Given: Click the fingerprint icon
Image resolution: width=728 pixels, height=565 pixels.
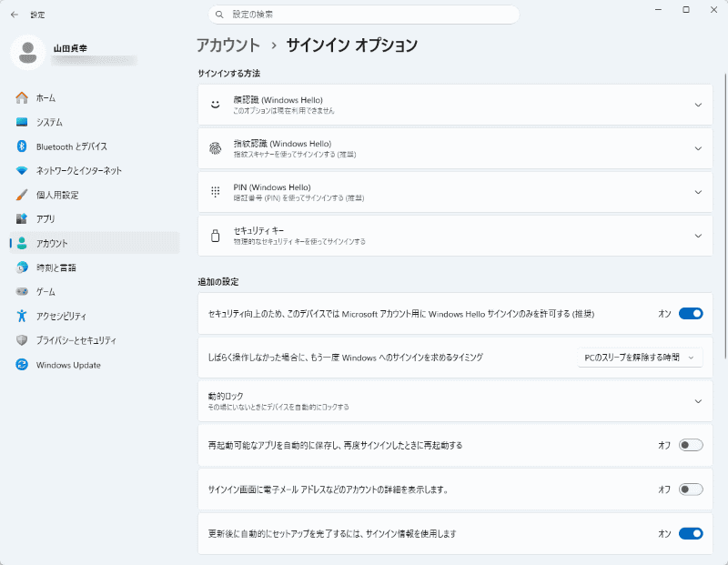Looking at the screenshot, I should tap(216, 148).
